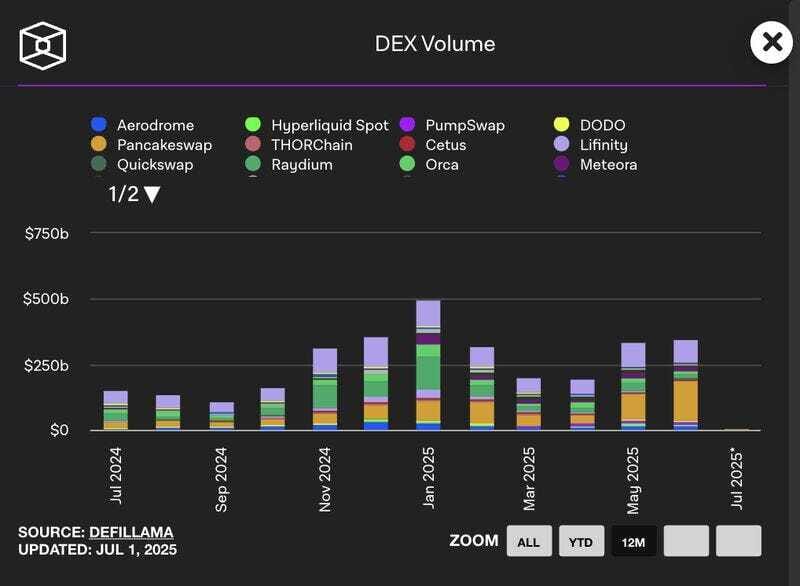Click the Mar 2025 volume bar
800x586 pixels.
click(529, 404)
